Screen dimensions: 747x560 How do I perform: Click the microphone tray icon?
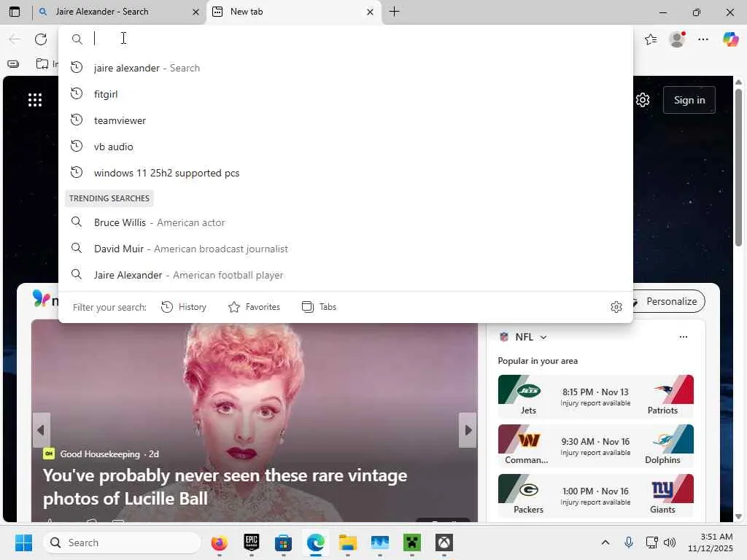tap(629, 542)
